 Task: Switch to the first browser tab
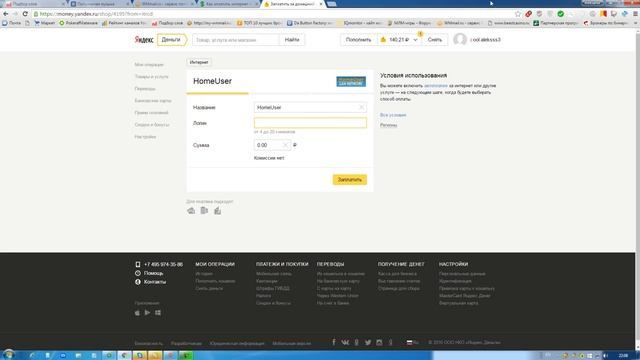pos(34,4)
